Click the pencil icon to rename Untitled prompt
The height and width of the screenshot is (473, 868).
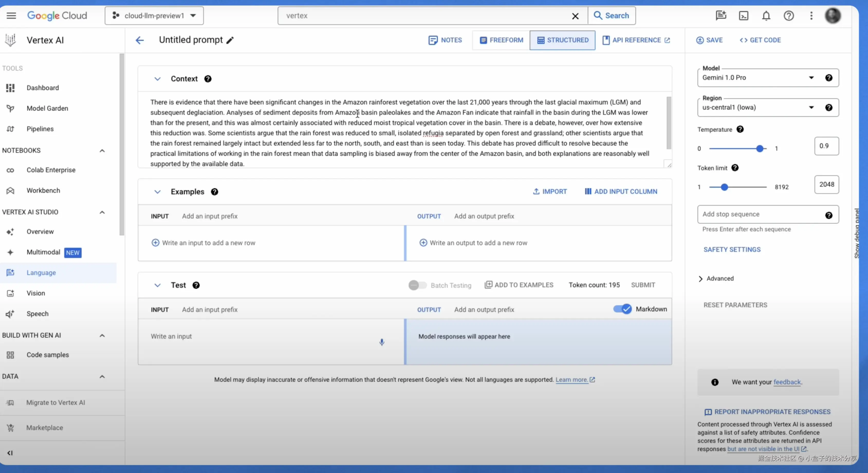click(x=230, y=40)
